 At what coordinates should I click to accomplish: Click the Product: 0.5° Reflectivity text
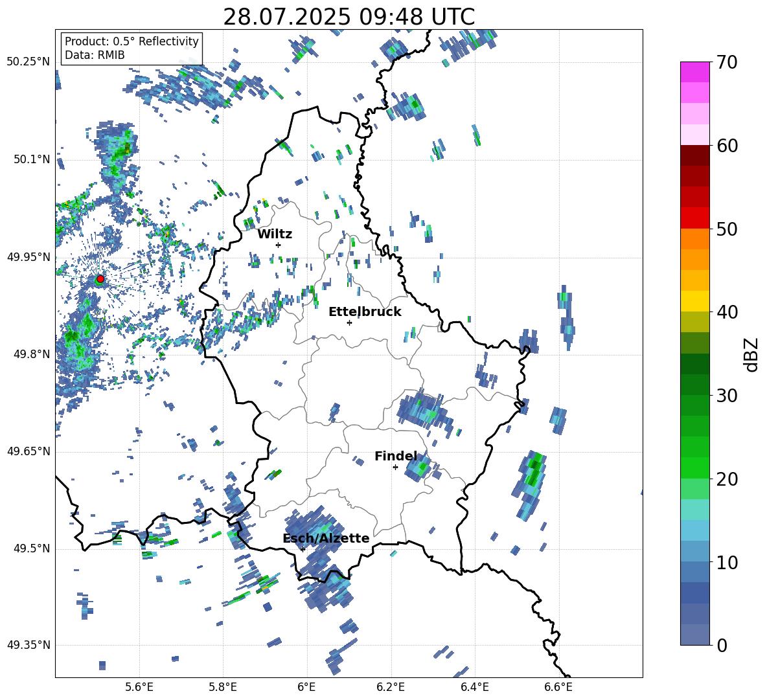[x=132, y=41]
